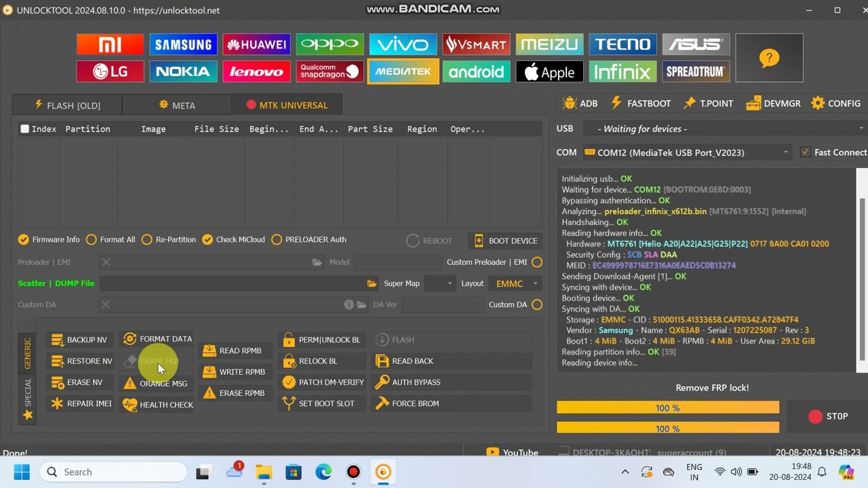The height and width of the screenshot is (488, 868).
Task: Click the log panel vertical scrollbar
Action: 862,271
